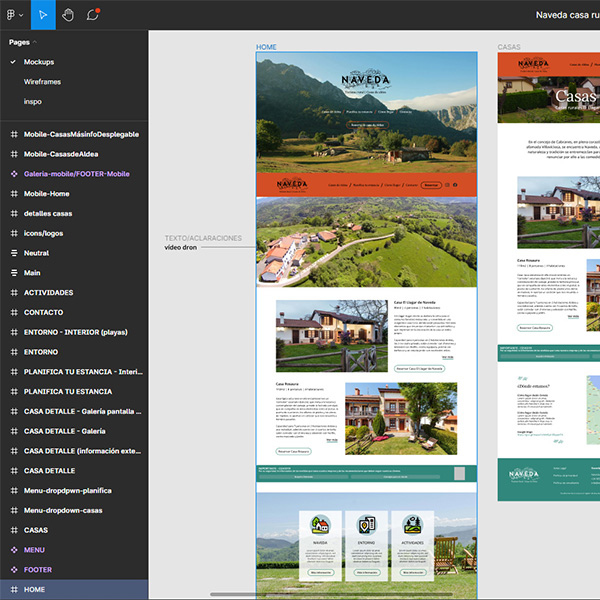This screenshot has height=600, width=600.
Task: Select the vídeo dron annotation text
Action: (180, 248)
